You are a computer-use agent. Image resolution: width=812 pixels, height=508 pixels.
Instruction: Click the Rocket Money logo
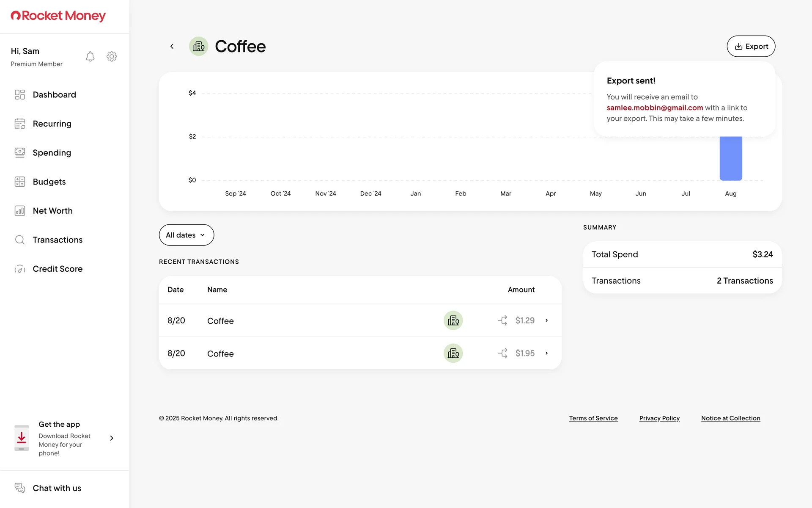pos(58,16)
